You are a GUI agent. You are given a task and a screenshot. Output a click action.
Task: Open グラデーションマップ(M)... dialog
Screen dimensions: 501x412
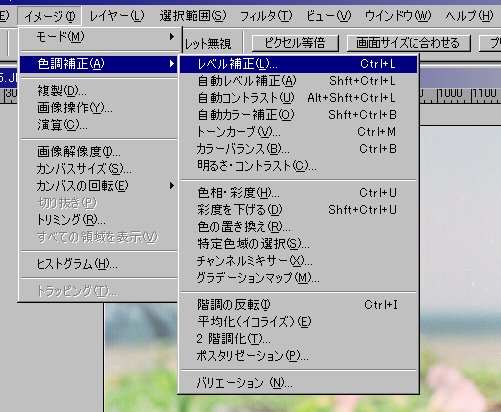(298, 278)
